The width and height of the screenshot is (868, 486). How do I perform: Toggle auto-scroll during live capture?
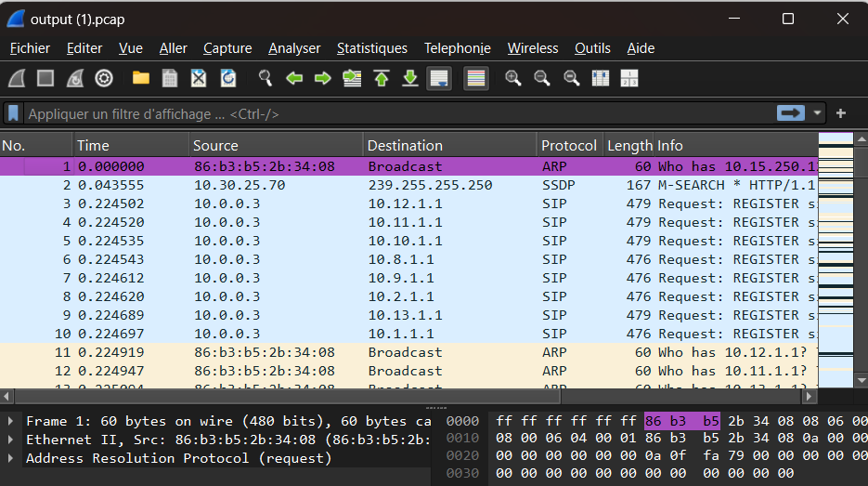439,79
